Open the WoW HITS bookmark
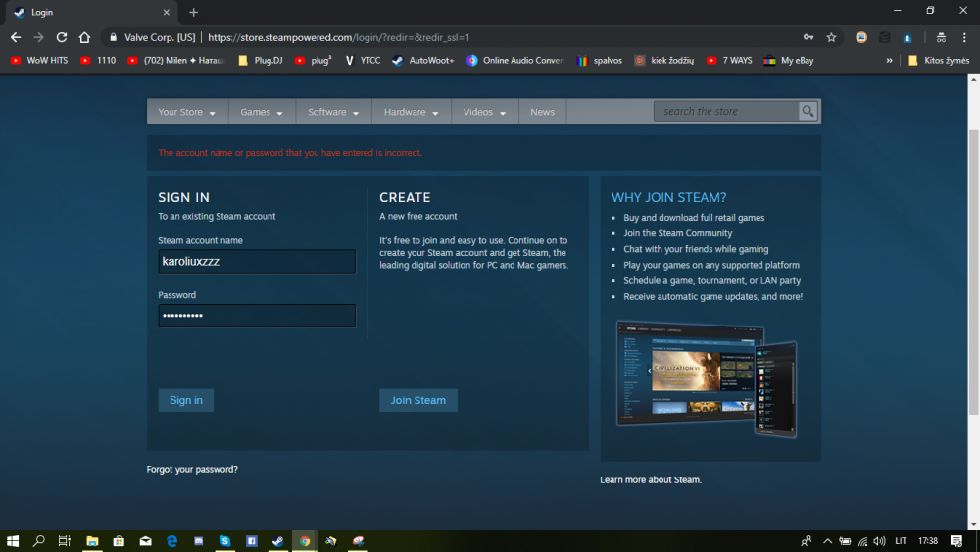The width and height of the screenshot is (980, 552). 39,61
